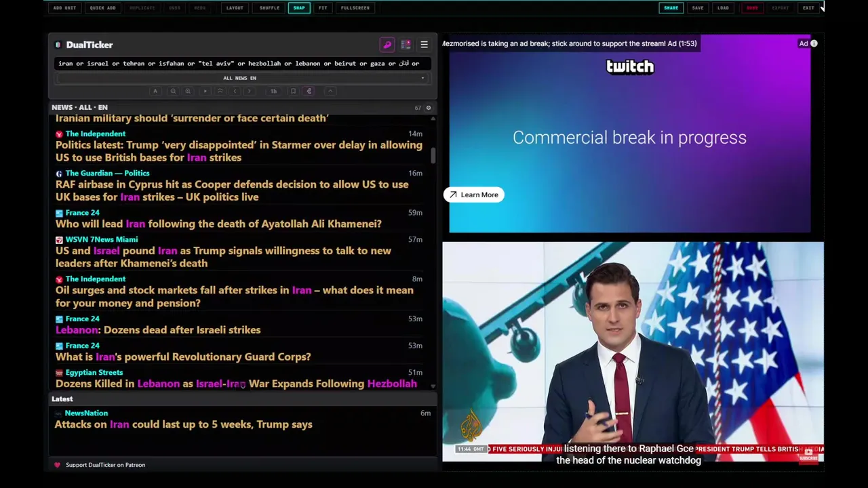Click the Ad info icon on Twitch player
Image resolution: width=868 pixels, height=488 pixels.
814,43
